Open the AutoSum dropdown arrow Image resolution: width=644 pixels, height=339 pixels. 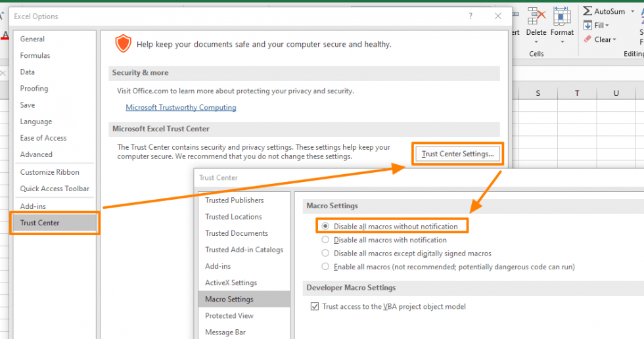[x=632, y=11]
